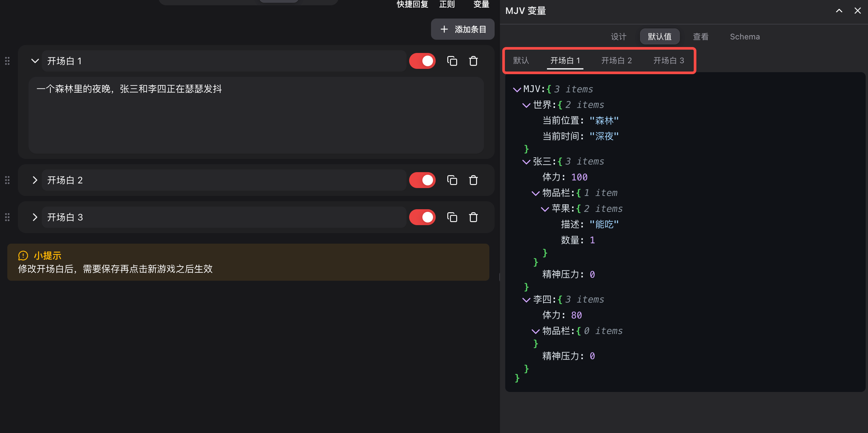Copy the 开场白 3 entry
The width and height of the screenshot is (868, 433).
coord(452,217)
